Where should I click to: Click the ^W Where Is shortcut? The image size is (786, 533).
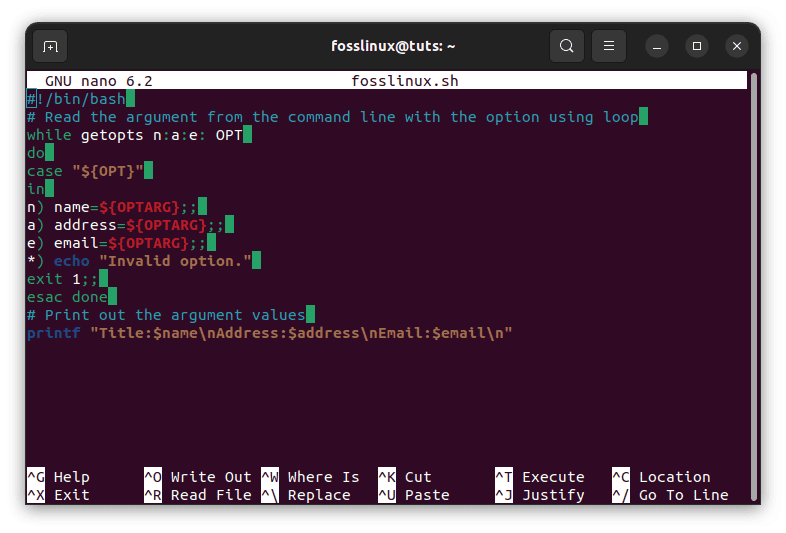pos(310,477)
